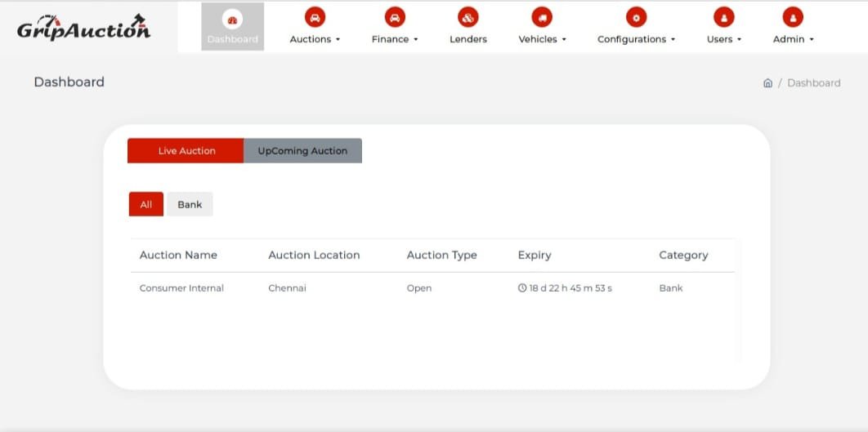Click the Users person icon
The image size is (868, 432).
(723, 17)
